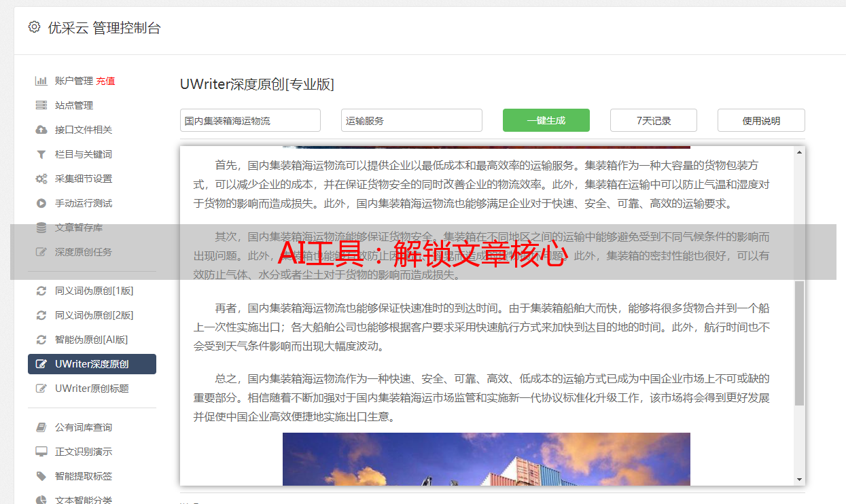The width and height of the screenshot is (846, 504).
Task: Open the UWriter原创标题 page
Action: click(x=92, y=389)
